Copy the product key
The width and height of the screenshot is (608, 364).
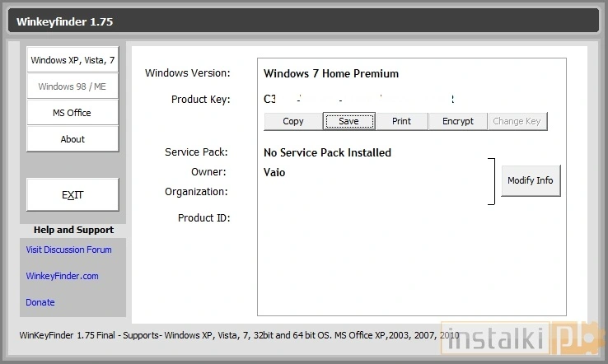[293, 121]
